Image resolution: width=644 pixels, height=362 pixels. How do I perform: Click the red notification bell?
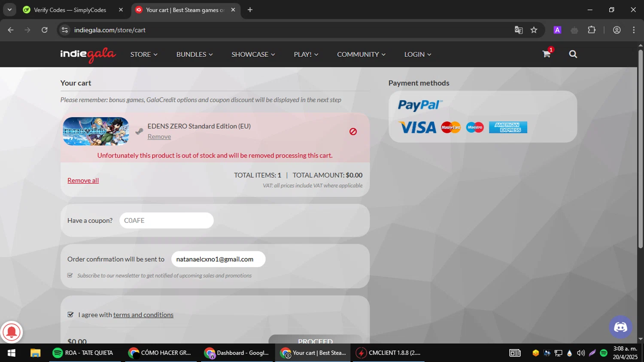click(x=12, y=332)
